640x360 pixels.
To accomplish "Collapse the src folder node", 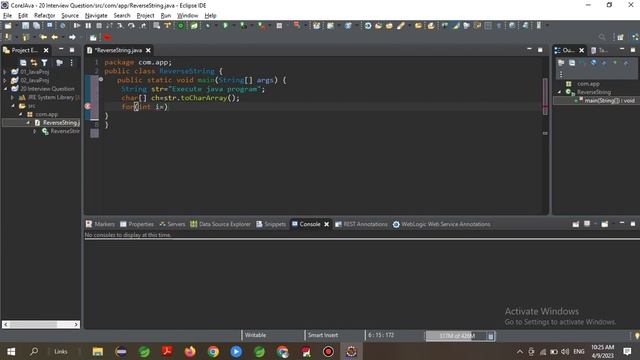I will [13, 106].
